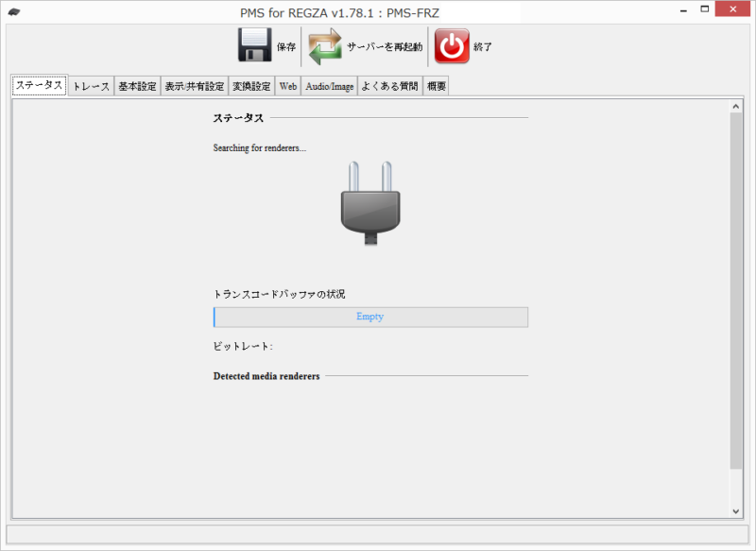Click the 'Detected media renderers' heading
Screen dimensions: 756x551
click(x=266, y=376)
